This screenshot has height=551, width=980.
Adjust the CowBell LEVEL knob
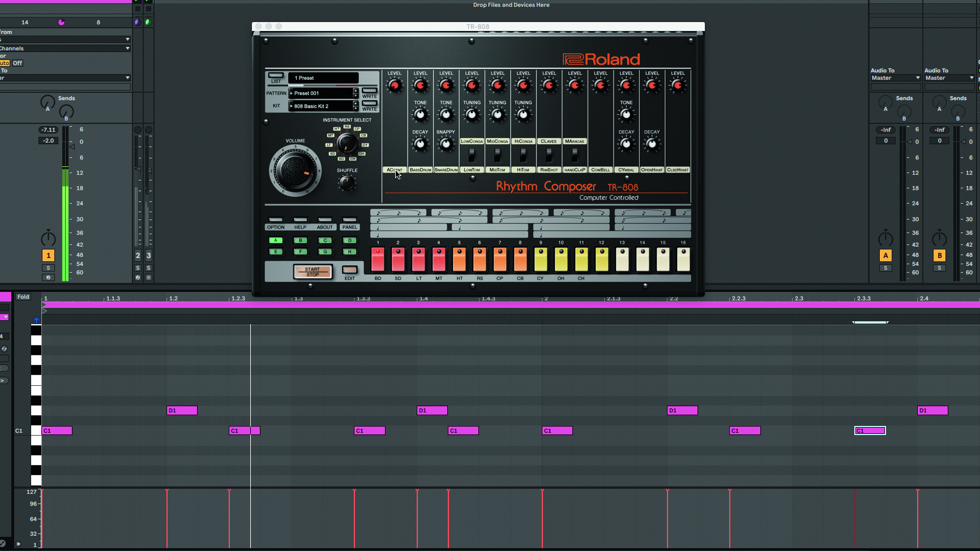point(600,85)
